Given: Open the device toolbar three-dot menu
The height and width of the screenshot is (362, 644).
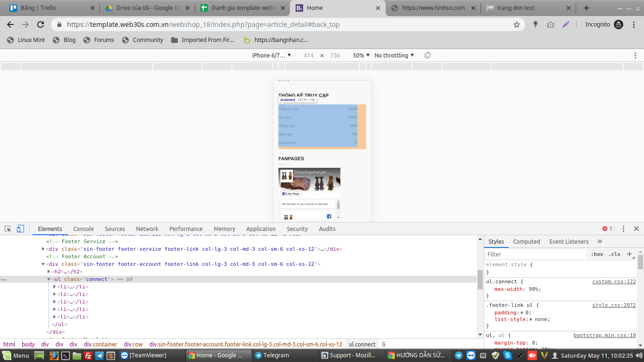Looking at the screenshot, I should (x=635, y=55).
